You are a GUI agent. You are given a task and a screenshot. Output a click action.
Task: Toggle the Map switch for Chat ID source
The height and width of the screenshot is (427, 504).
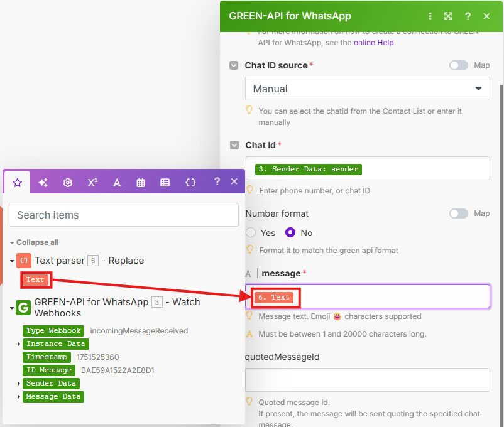[457, 65]
